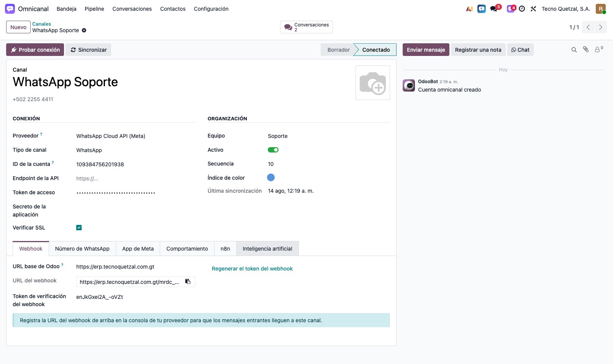Image resolution: width=613 pixels, height=364 pixels.
Task: Open the WhatsApp Chat button
Action: (x=520, y=50)
